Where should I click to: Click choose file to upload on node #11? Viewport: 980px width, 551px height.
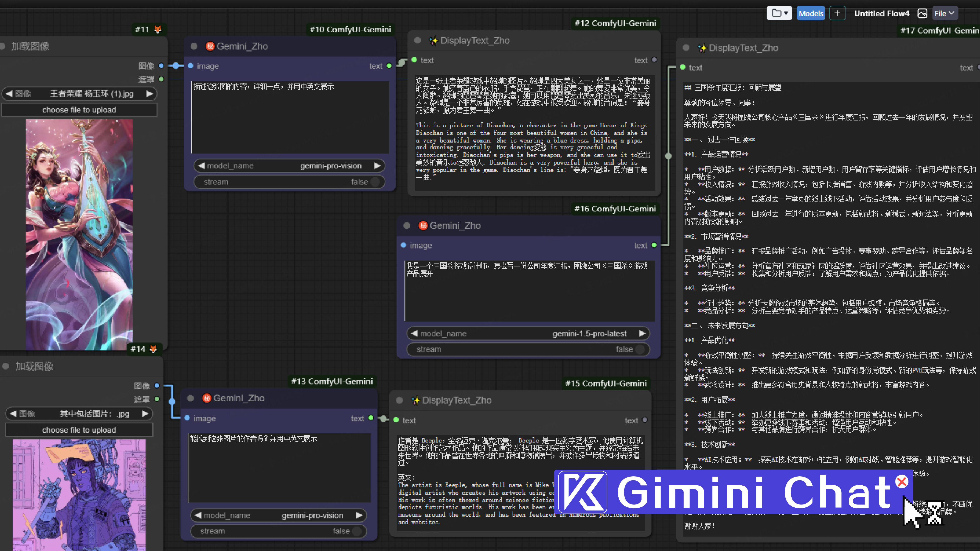79,110
